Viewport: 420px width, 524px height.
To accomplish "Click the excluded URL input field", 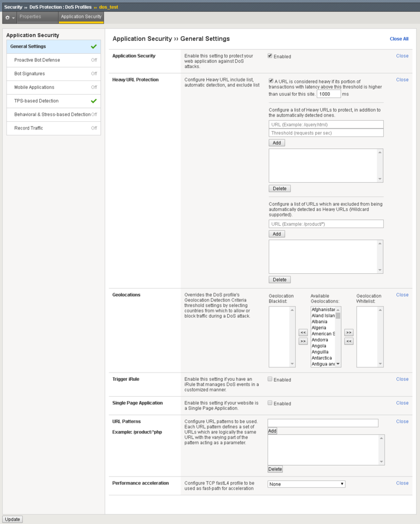I will click(x=326, y=224).
